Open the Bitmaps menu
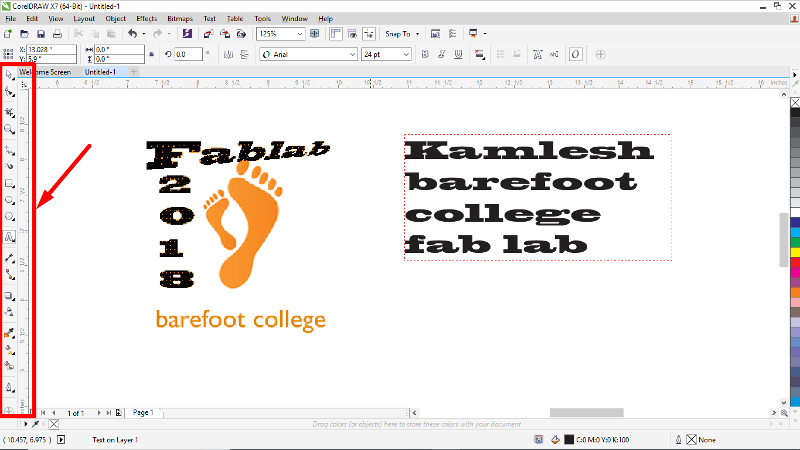This screenshot has width=800, height=450. click(x=180, y=18)
